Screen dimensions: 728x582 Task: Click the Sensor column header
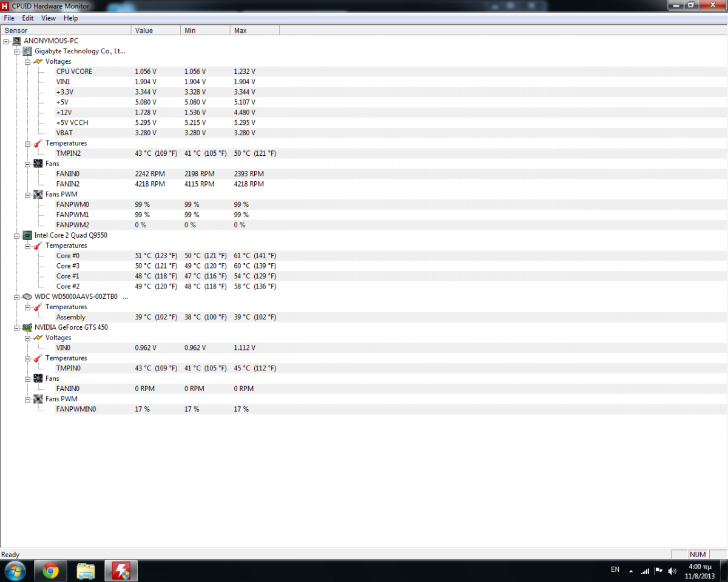[x=66, y=30]
